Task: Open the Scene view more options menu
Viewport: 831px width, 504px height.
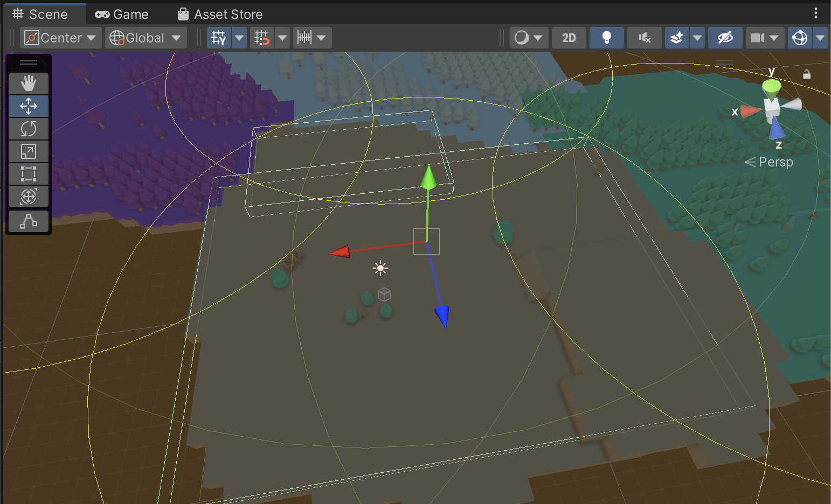Action: point(816,13)
